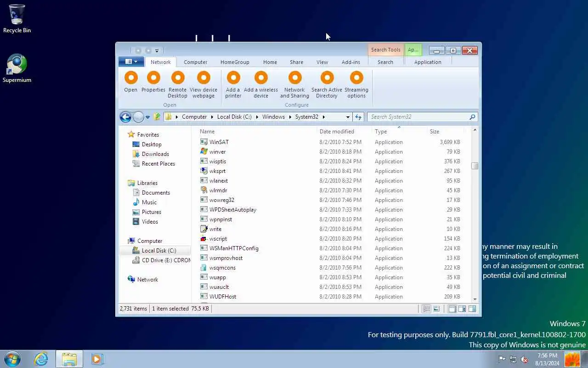Sort by the Type column header
Screen dimensions: 588x368
click(x=399, y=132)
